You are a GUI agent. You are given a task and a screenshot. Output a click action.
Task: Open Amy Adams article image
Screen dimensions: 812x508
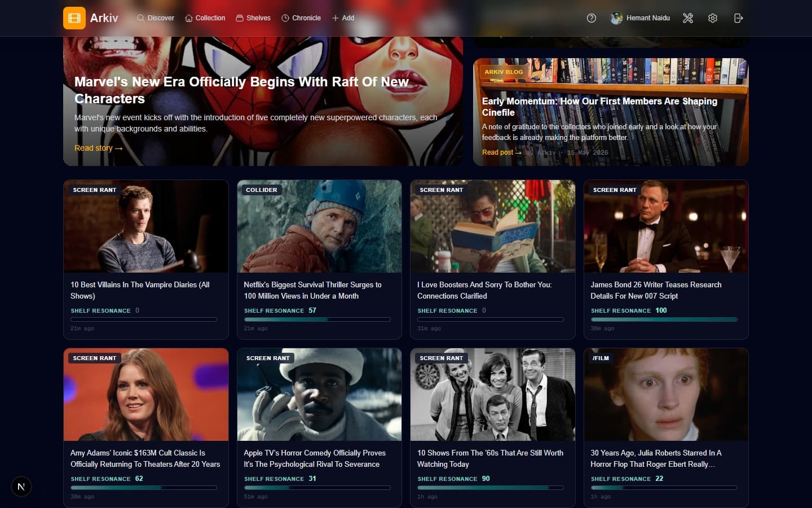(146, 395)
